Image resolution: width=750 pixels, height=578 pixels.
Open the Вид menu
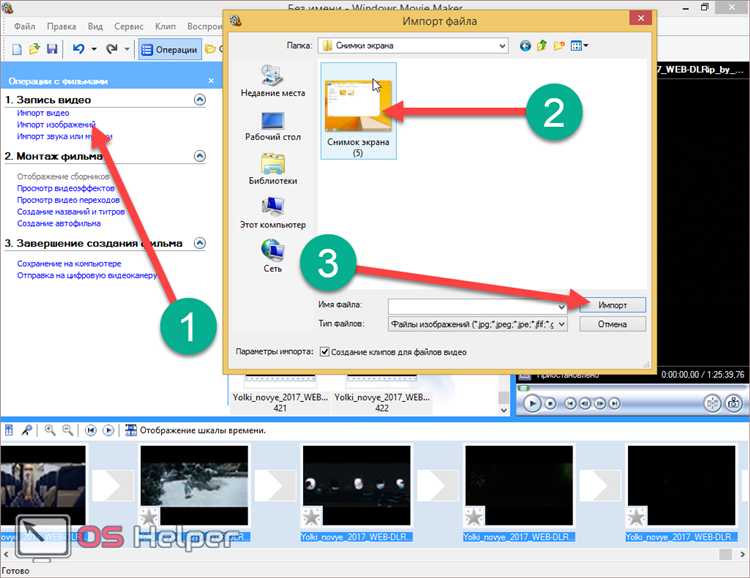(x=95, y=26)
